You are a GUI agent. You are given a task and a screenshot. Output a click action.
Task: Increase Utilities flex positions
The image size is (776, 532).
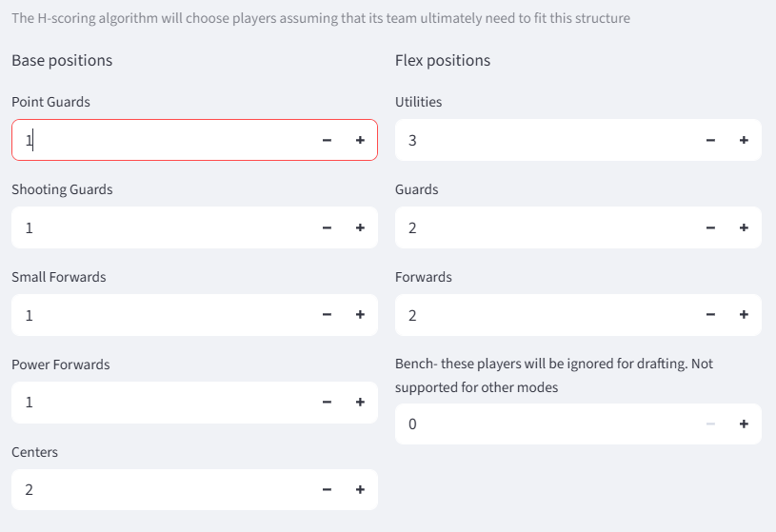(744, 140)
